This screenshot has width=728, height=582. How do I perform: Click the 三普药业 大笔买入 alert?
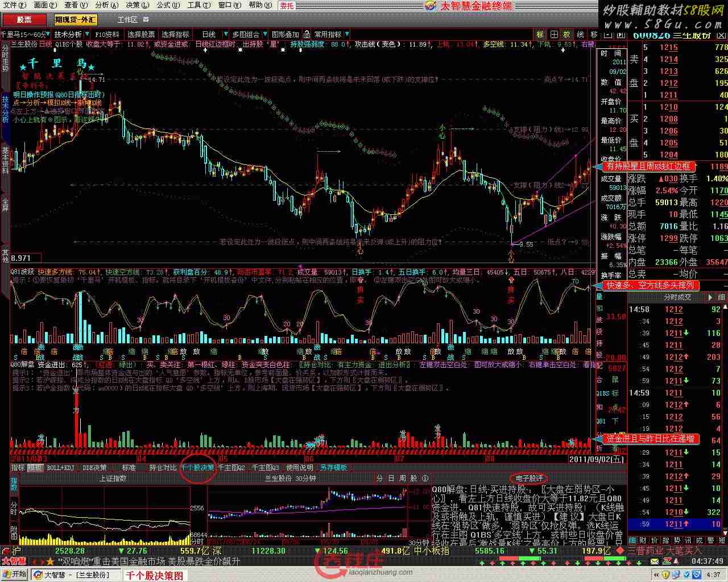(x=665, y=551)
